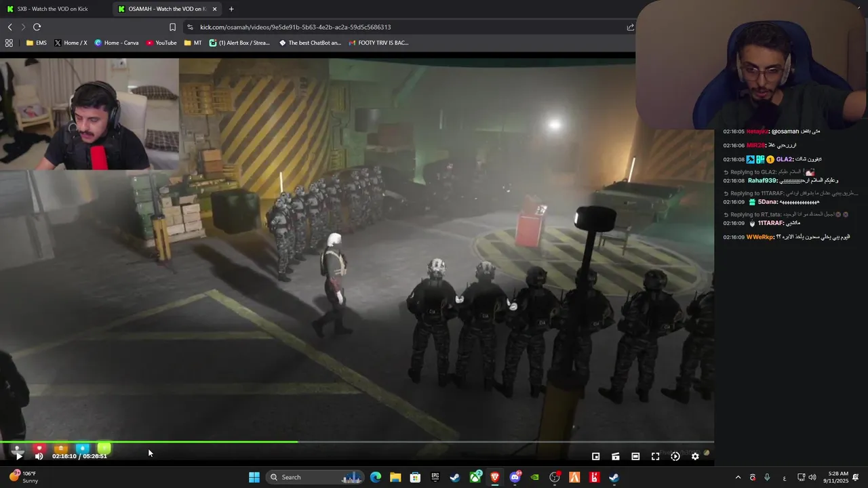Screen dimensions: 868x488
Task: Open Xbox app from the taskbar
Action: point(475,477)
